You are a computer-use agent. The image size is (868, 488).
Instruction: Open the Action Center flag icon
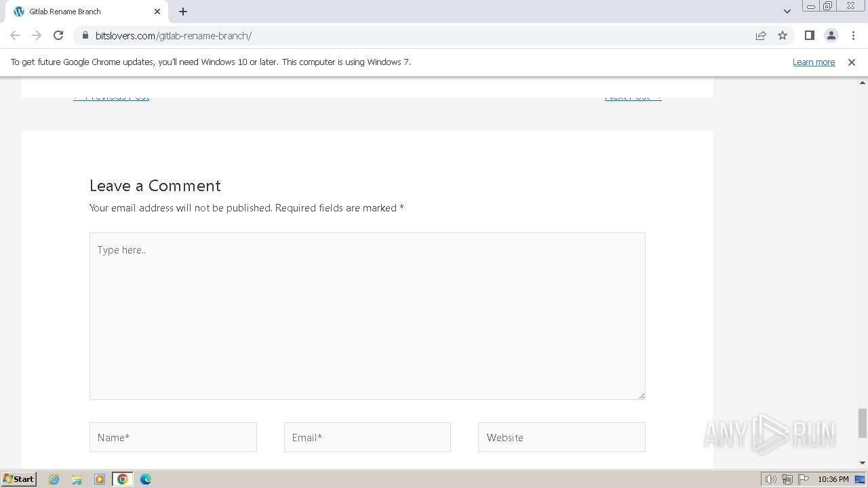pos(803,479)
